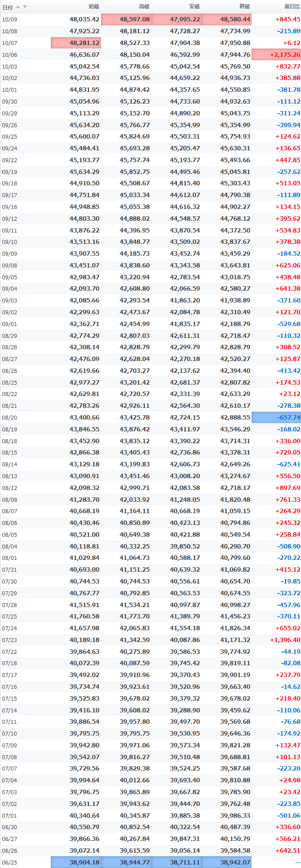Viewport: 301px width, 868px height.
Task: Click change value +237.79 on 07/17
Action: [288, 675]
